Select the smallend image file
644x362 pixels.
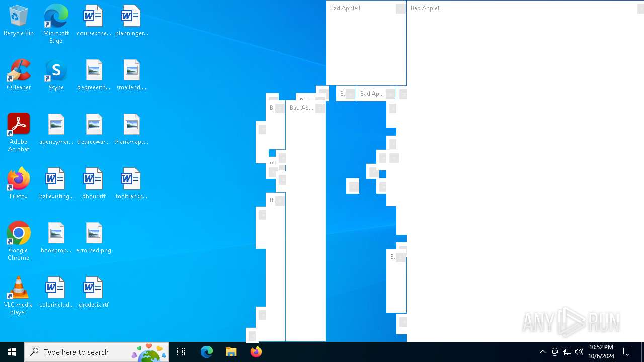point(131,75)
